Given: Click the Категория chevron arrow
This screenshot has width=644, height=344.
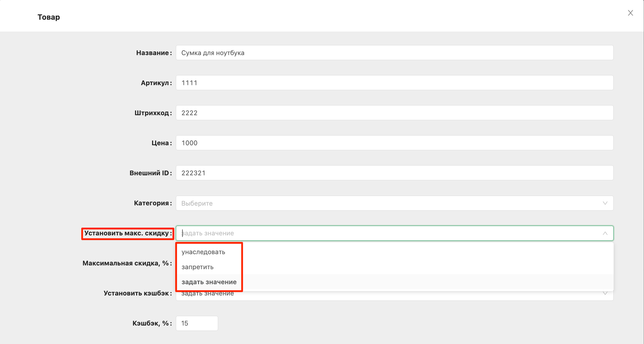Looking at the screenshot, I should [x=605, y=203].
